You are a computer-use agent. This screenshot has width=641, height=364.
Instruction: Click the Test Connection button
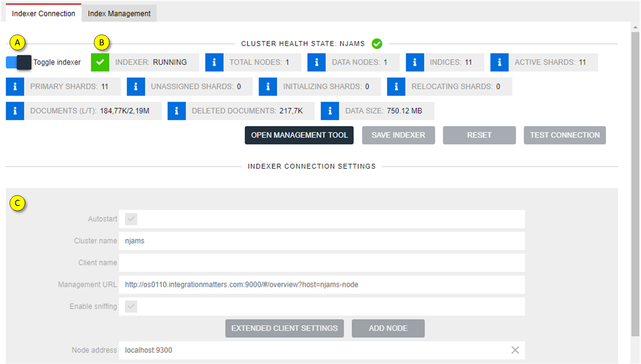click(x=565, y=135)
